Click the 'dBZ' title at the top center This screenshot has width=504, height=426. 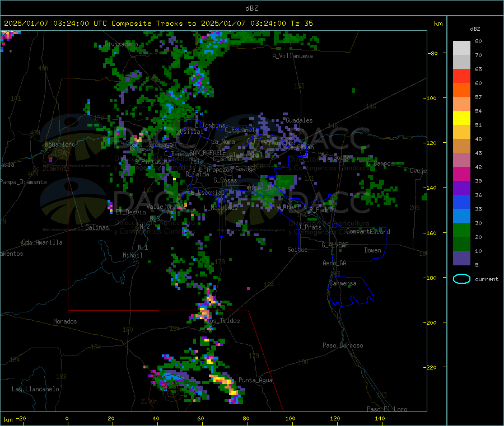click(x=251, y=8)
